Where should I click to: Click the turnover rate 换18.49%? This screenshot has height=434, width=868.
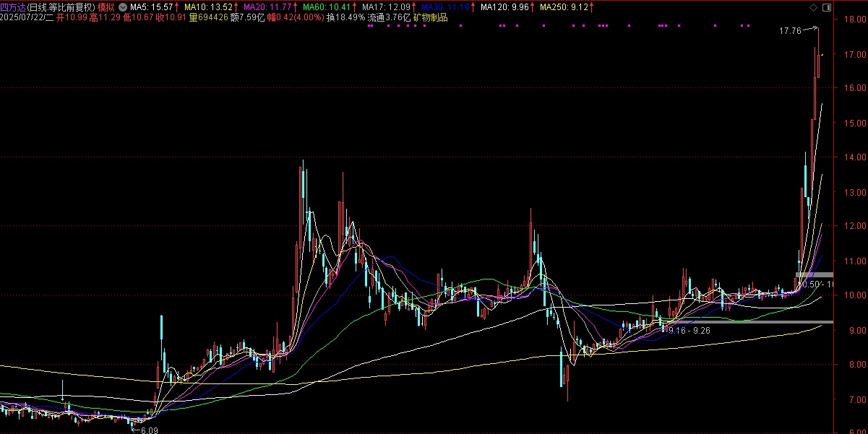(345, 17)
